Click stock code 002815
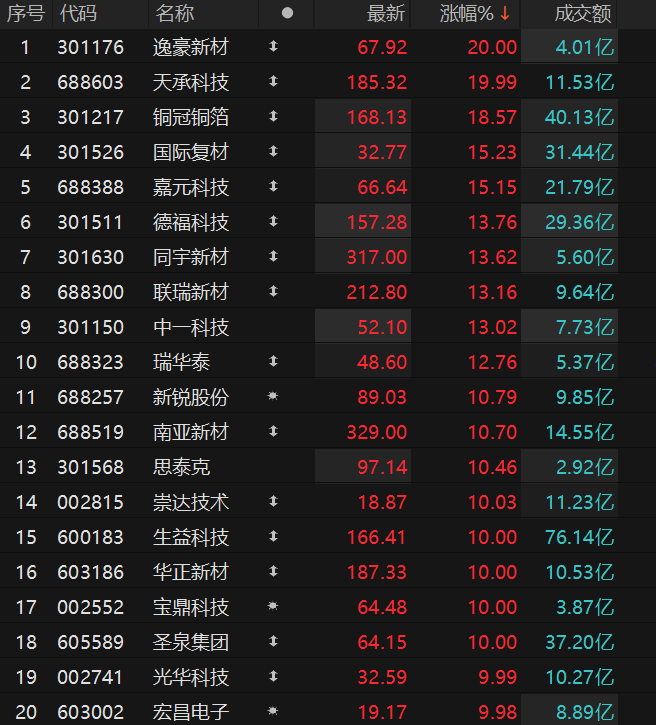656x725 pixels. tap(91, 502)
